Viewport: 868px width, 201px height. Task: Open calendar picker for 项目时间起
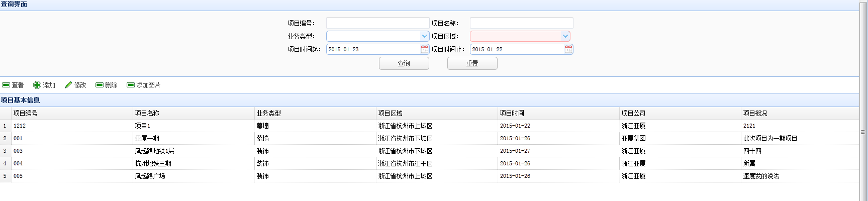coord(425,49)
